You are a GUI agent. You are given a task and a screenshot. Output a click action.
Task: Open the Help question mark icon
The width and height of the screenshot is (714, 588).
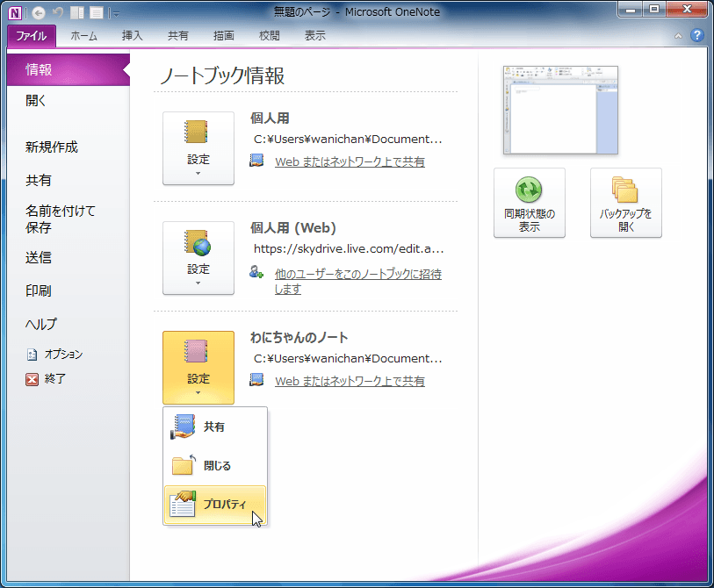tap(696, 35)
